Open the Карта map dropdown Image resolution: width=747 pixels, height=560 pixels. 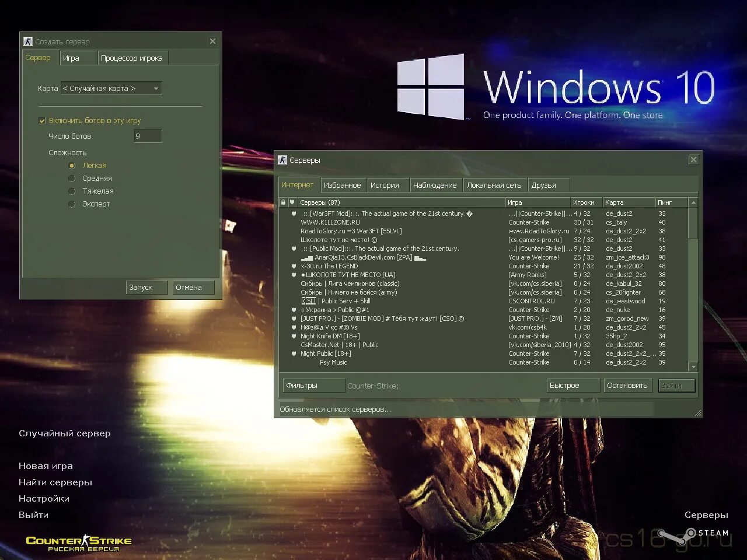coord(111,88)
